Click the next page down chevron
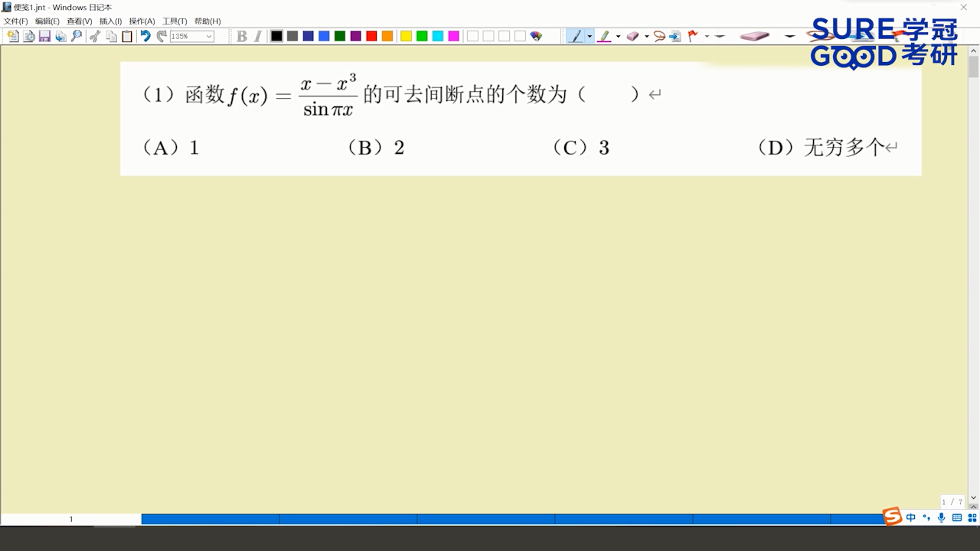 point(974,499)
